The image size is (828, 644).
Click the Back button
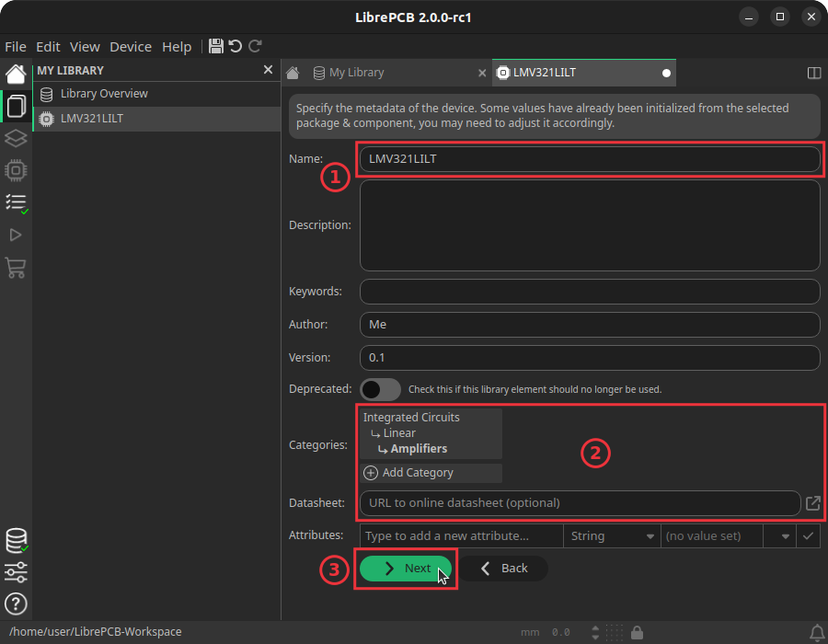(503, 569)
